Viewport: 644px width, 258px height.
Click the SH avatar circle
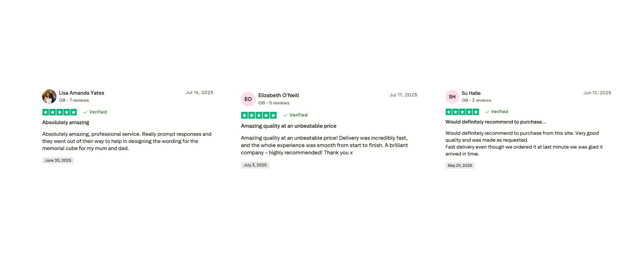(x=452, y=97)
